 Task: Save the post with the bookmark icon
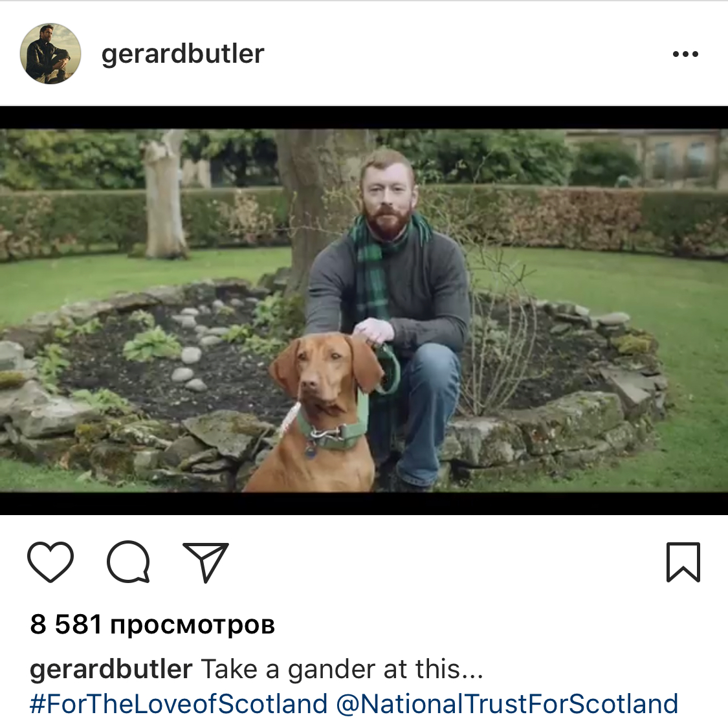pyautogui.click(x=683, y=562)
